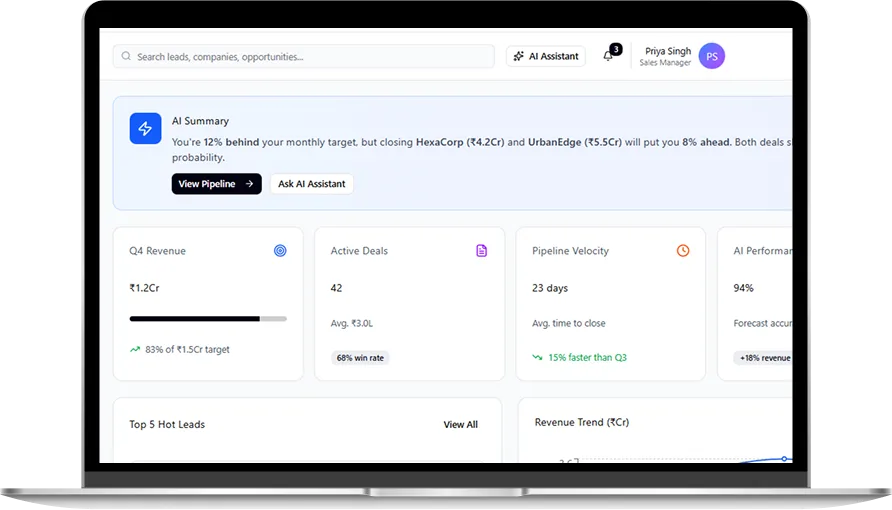Click the AI Summary lightning bolt icon
The height and width of the screenshot is (510, 892).
[145, 129]
